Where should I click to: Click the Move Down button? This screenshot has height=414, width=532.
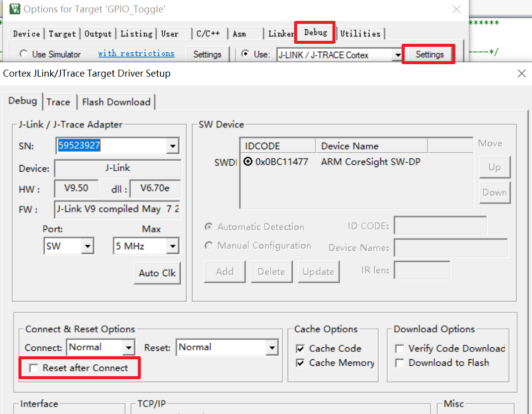[495, 193]
